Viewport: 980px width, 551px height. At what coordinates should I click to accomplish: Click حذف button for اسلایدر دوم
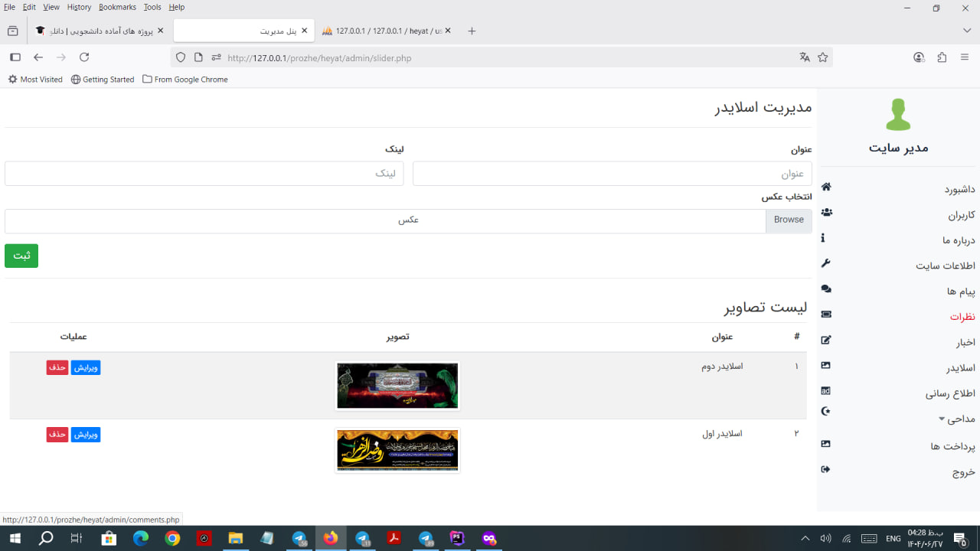[57, 367]
